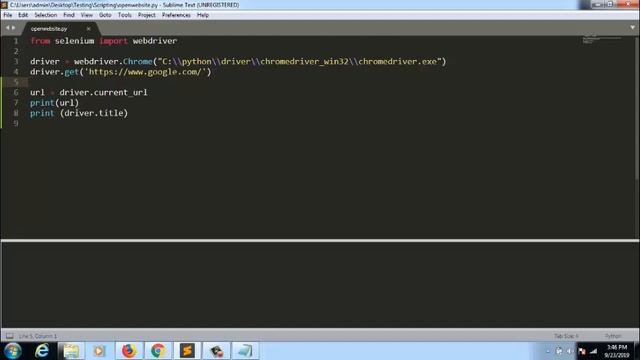Open the View menu

pos(87,15)
